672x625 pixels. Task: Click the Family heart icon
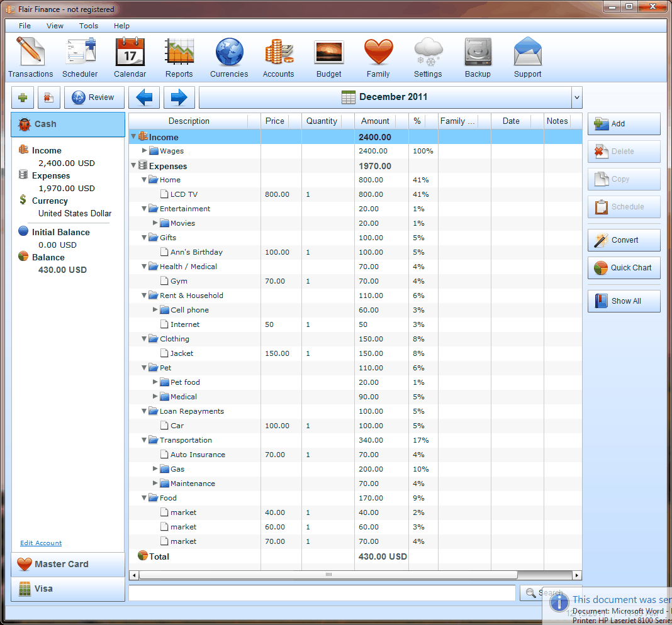pos(378,53)
